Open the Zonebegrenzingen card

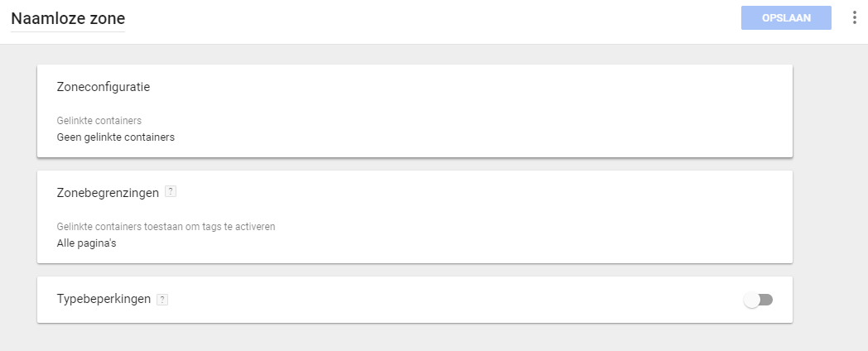pyautogui.click(x=415, y=216)
